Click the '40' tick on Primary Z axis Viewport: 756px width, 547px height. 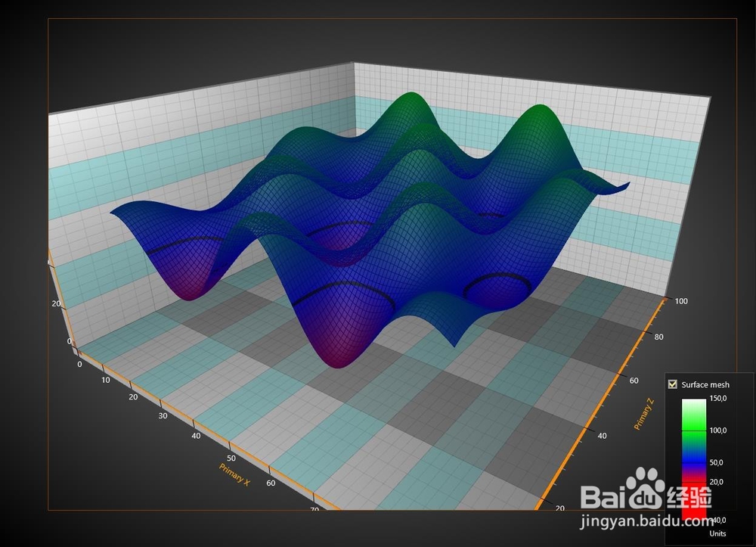[603, 436]
